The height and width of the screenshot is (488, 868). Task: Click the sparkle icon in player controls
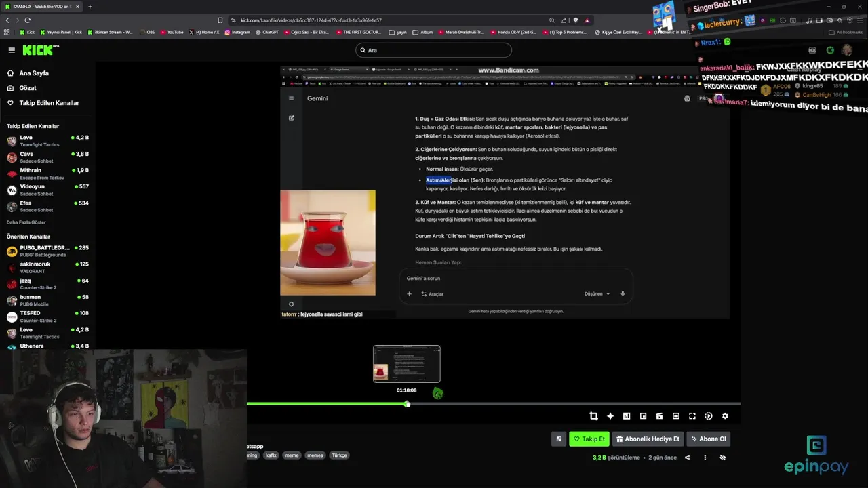click(610, 416)
